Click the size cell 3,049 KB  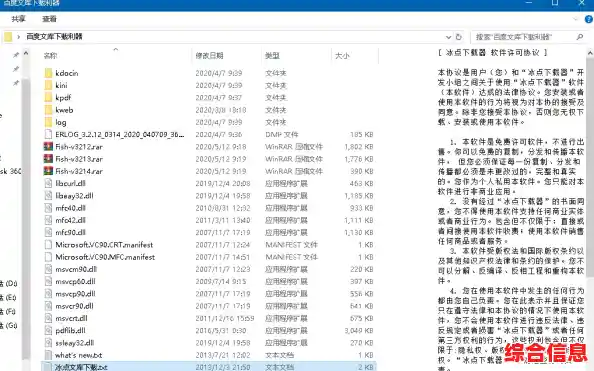(x=359, y=330)
